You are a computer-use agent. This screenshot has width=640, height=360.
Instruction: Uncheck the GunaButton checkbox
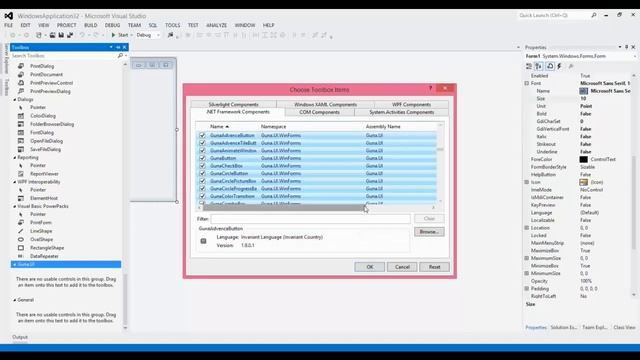tap(202, 158)
